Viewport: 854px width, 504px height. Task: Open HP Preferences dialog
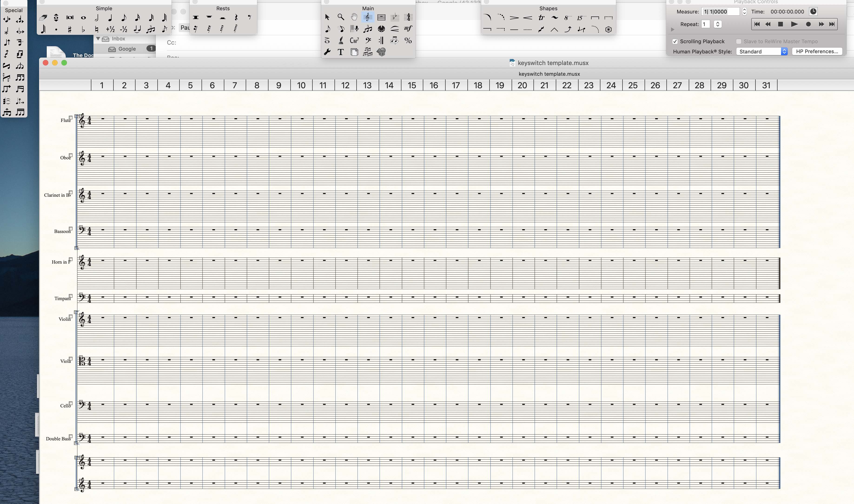click(x=817, y=52)
